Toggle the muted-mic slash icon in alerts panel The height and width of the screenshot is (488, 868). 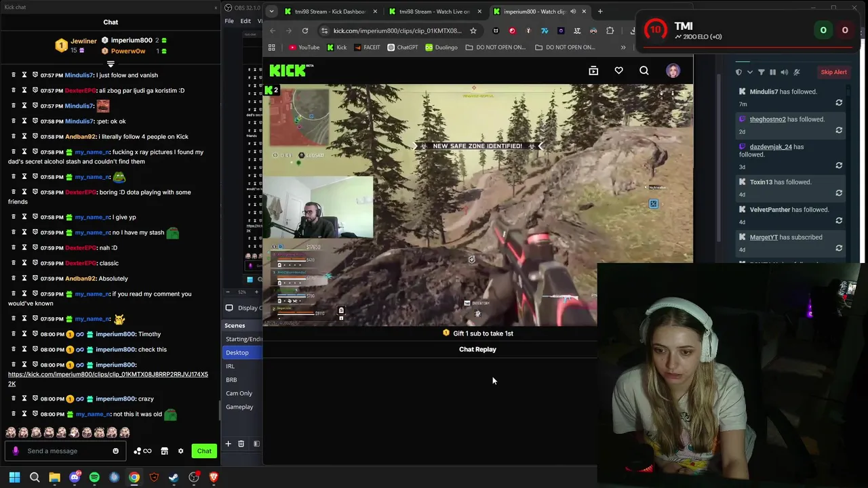797,72
